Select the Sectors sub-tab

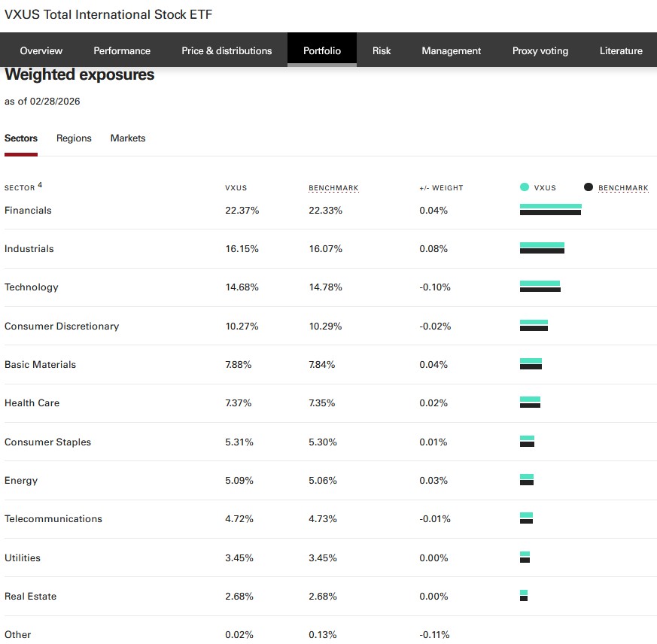coord(21,138)
